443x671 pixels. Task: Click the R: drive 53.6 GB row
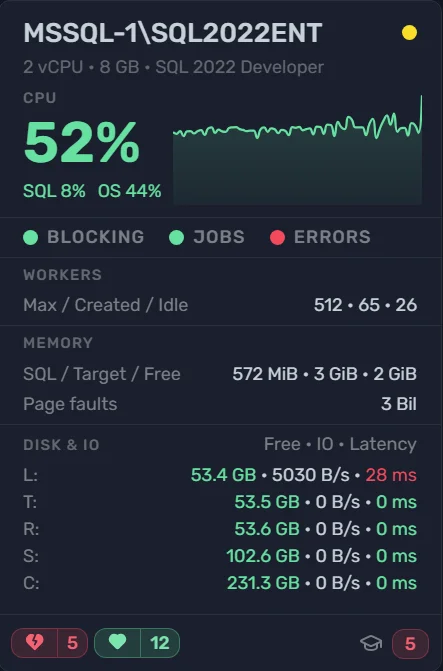[x=220, y=529]
